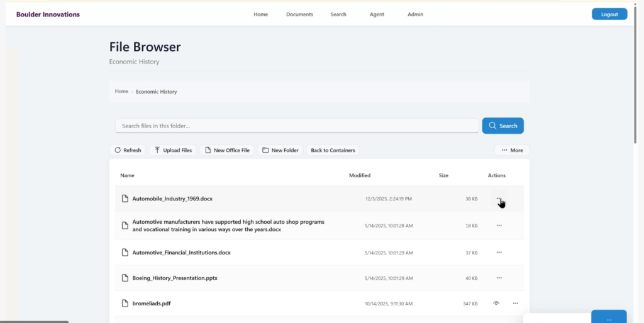
Task: Click the document icon beside Automotive_Financial_Institutions.docx
Action: [125, 253]
